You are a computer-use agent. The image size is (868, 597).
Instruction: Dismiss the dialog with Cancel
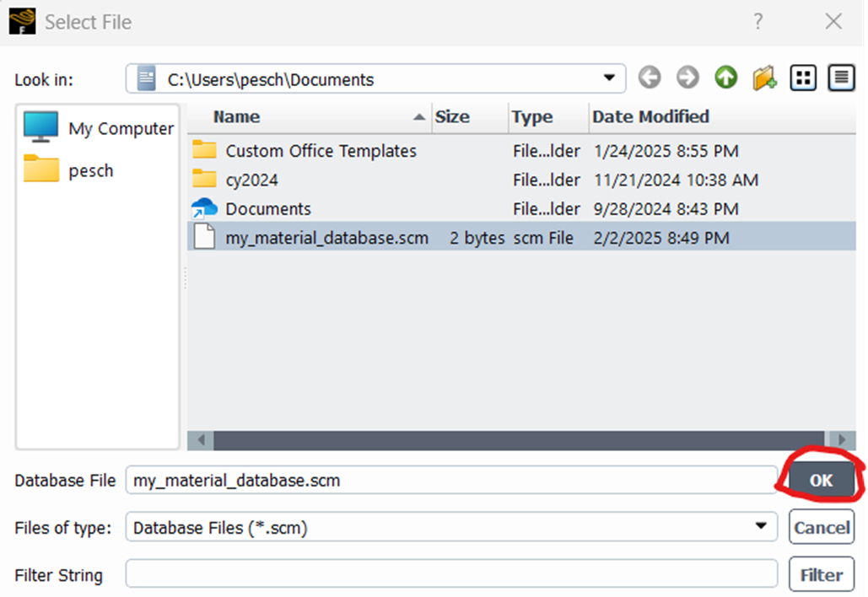tap(821, 526)
